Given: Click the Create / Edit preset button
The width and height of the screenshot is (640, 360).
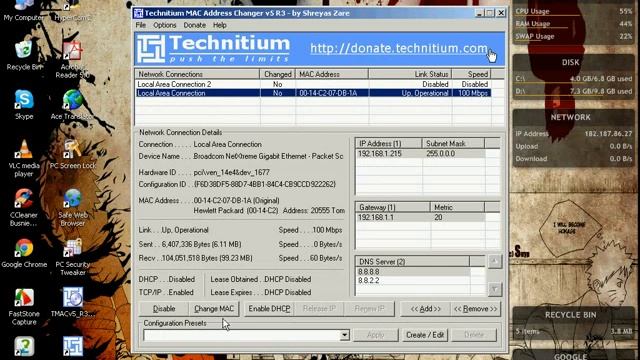Looking at the screenshot, I should (424, 335).
